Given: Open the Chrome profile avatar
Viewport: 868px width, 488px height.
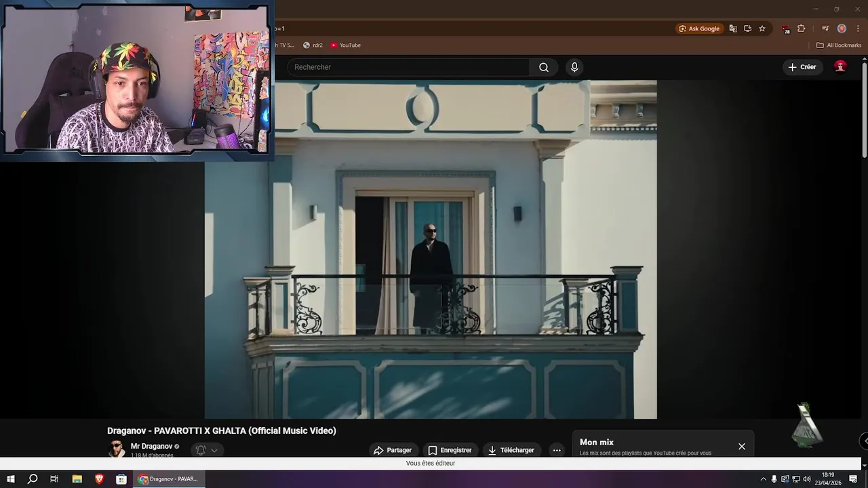Looking at the screenshot, I should click(842, 28).
